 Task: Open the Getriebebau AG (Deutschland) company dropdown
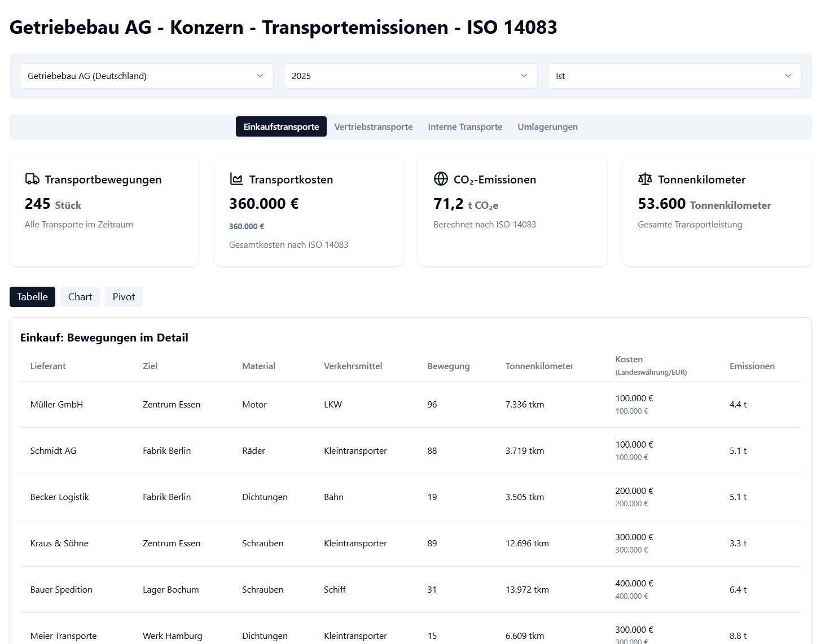(x=146, y=76)
